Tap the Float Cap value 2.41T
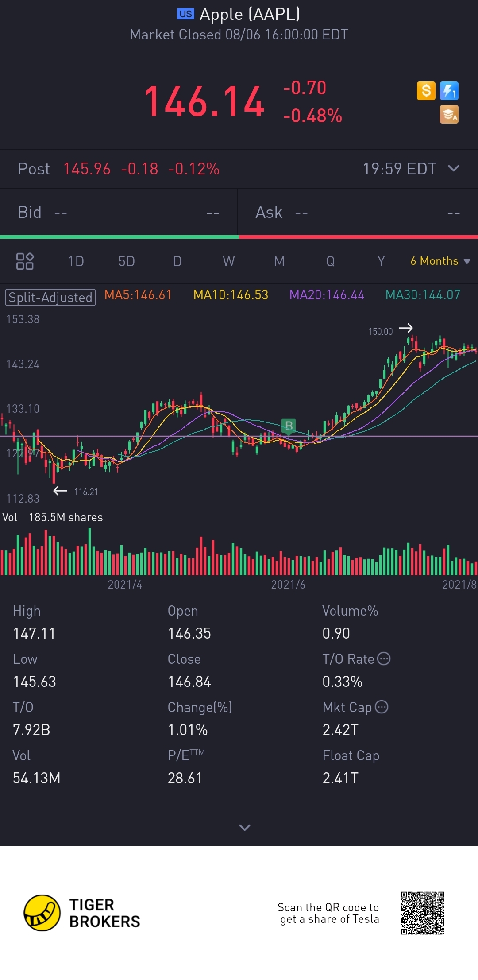The height and width of the screenshot is (980, 478). coord(340,778)
